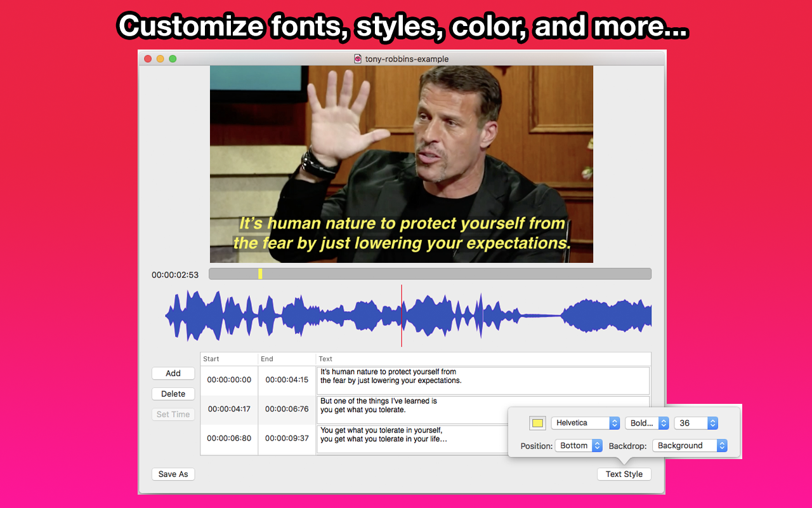Click the tony-robbins-example app icon in the title bar
The image size is (812, 508).
355,58
